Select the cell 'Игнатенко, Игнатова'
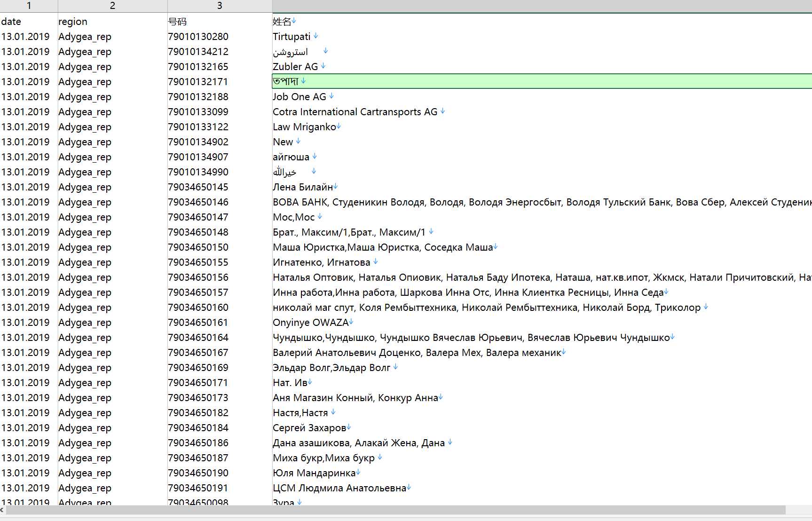 542,262
